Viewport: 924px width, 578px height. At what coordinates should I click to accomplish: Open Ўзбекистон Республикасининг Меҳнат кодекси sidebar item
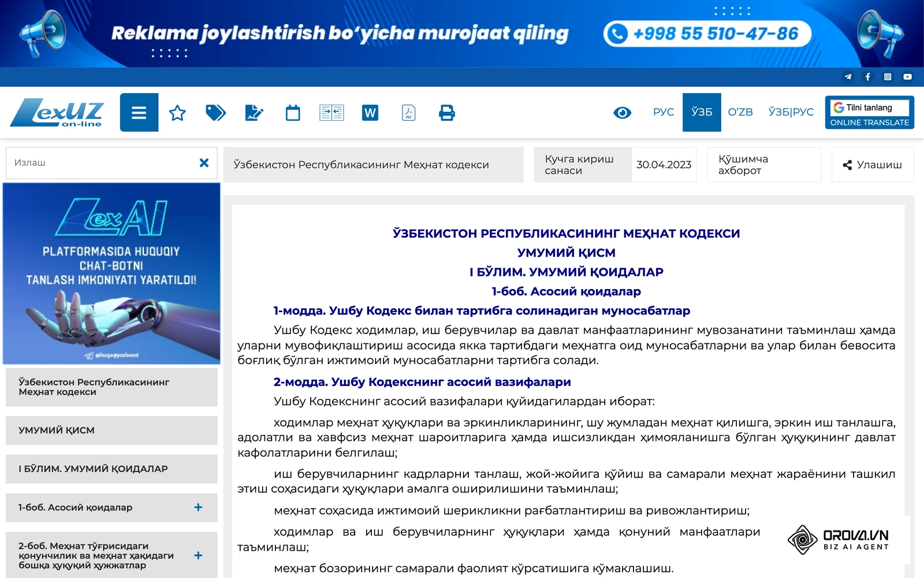pyautogui.click(x=111, y=387)
